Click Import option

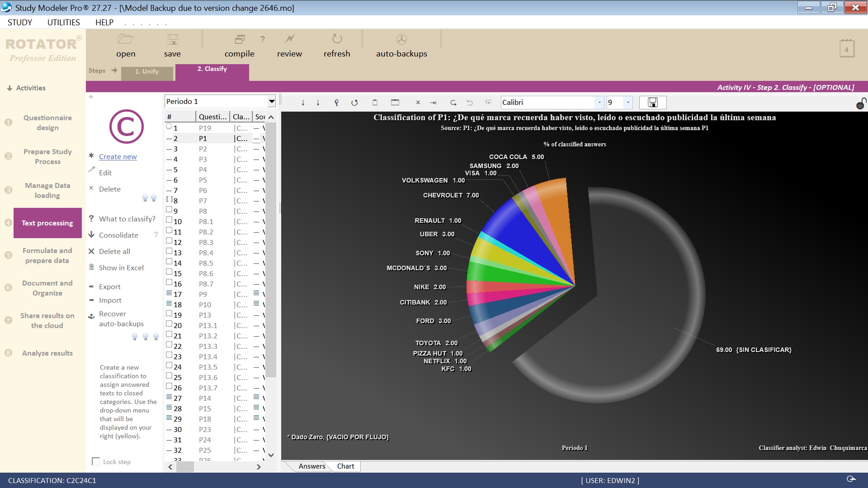coord(110,300)
